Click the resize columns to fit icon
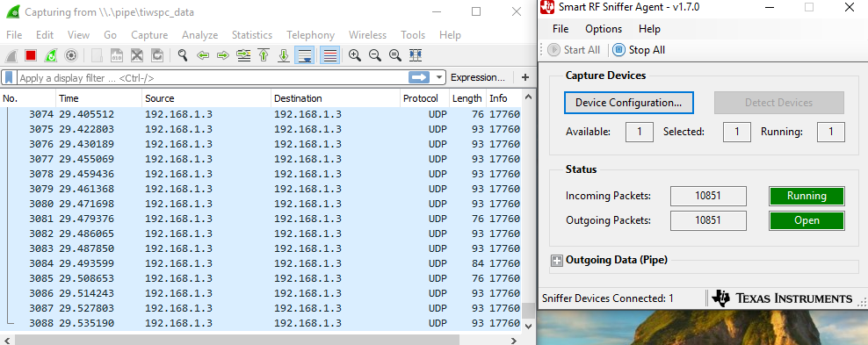The image size is (868, 345). [416, 55]
